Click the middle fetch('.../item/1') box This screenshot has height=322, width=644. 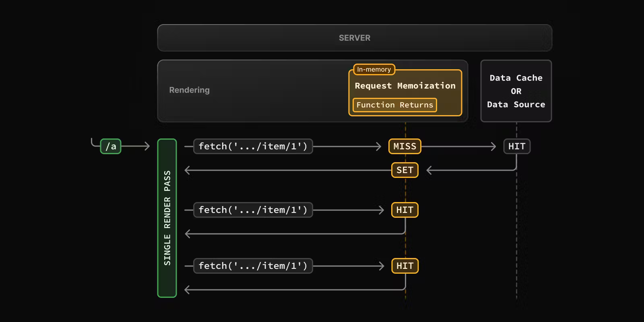[x=253, y=210]
